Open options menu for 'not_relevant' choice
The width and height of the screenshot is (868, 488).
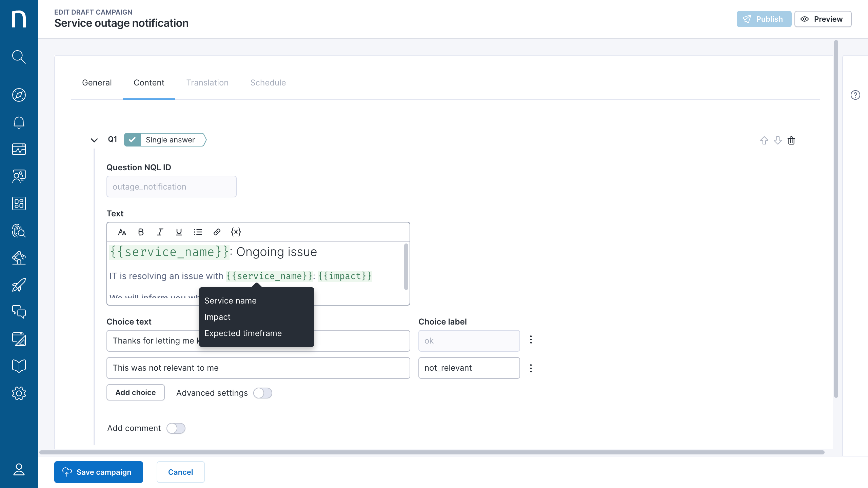click(531, 368)
